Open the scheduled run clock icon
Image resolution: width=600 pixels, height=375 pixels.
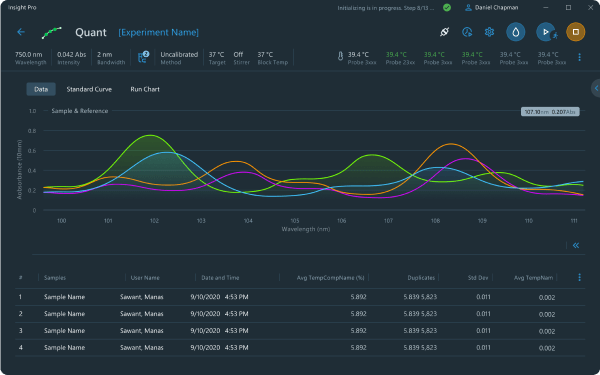pos(467,32)
